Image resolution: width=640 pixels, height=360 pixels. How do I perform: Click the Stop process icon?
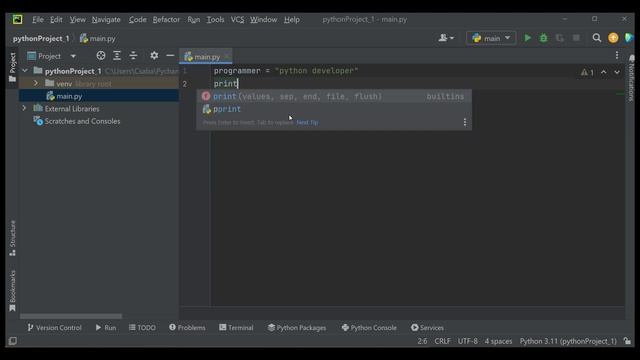pos(576,38)
